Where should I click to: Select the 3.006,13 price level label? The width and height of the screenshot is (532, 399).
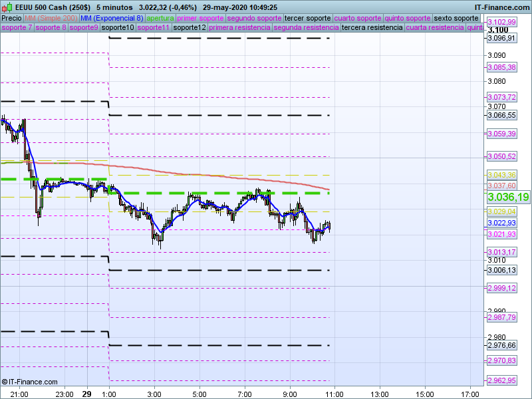(x=501, y=270)
